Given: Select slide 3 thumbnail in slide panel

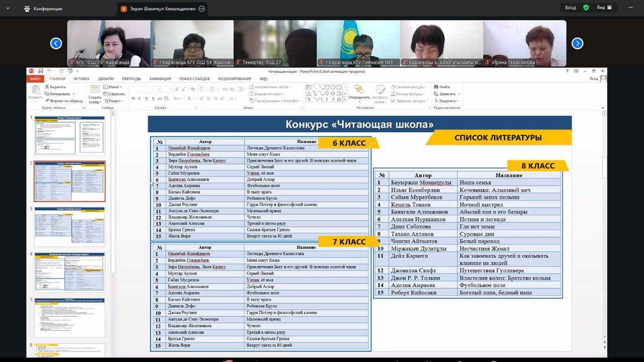Looking at the screenshot, I should pyautogui.click(x=69, y=226).
